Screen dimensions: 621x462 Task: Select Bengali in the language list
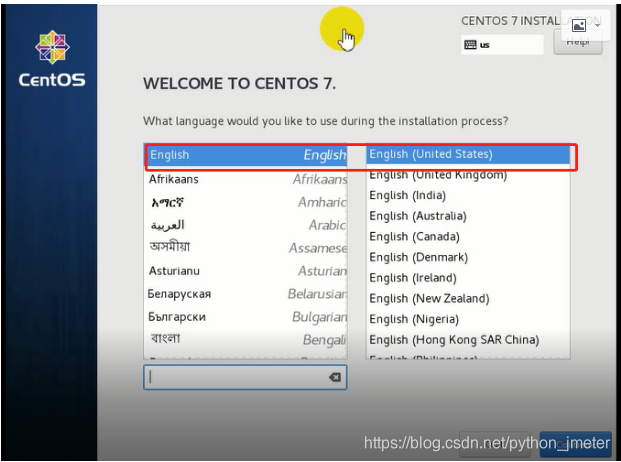click(246, 339)
